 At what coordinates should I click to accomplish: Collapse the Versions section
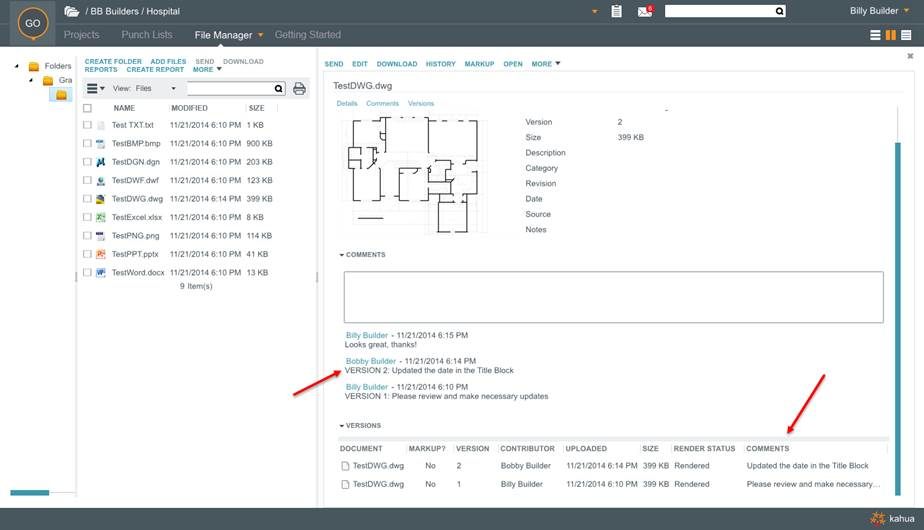[361, 426]
